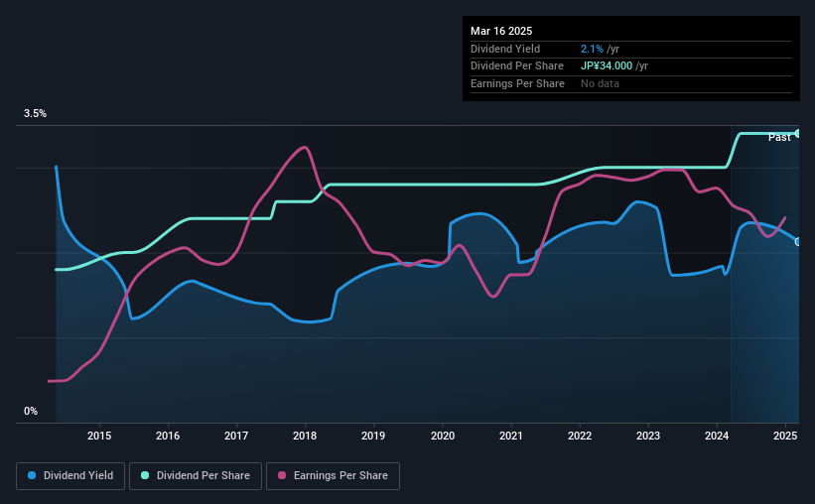Select the 2025 x-axis label
Screen dimensions: 815x504
coord(785,436)
